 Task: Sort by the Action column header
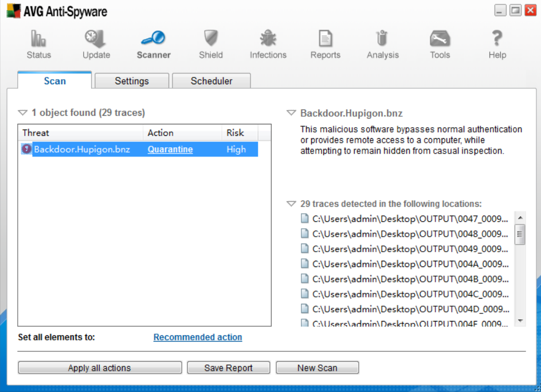(182, 133)
